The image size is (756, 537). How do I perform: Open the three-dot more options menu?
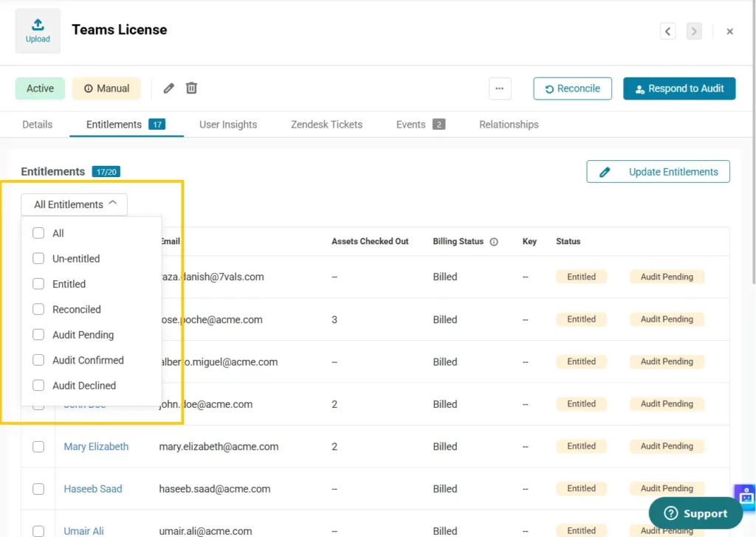(500, 89)
